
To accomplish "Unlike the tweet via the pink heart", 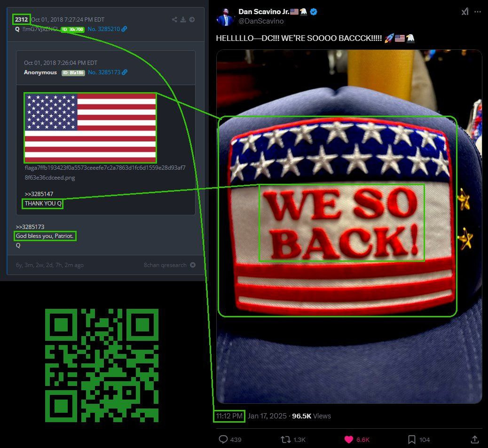I will [x=348, y=440].
